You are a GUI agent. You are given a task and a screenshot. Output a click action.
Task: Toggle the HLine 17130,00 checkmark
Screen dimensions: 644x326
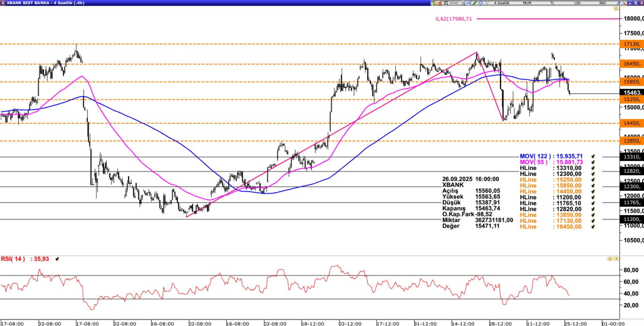593,221
